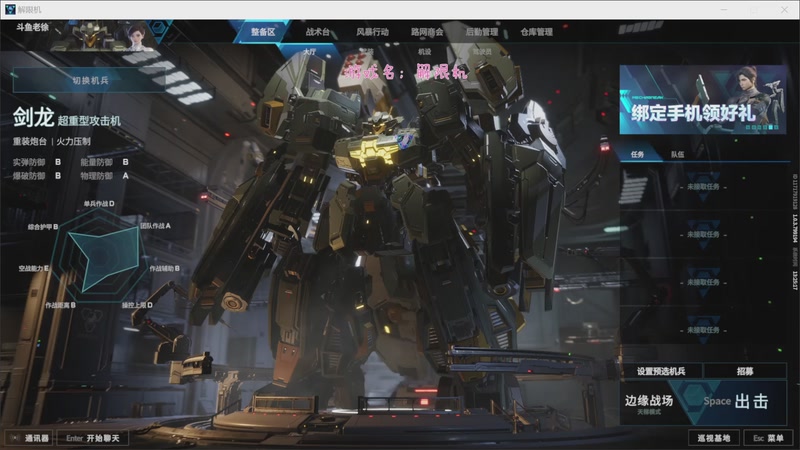Click the third 未接取任务 slot
The height and width of the screenshot is (450, 800).
click(x=703, y=282)
